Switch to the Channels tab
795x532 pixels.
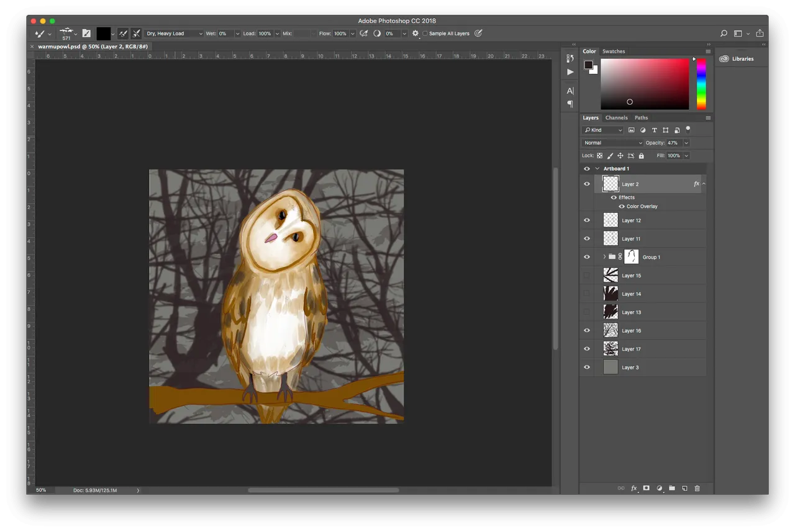[x=617, y=118]
